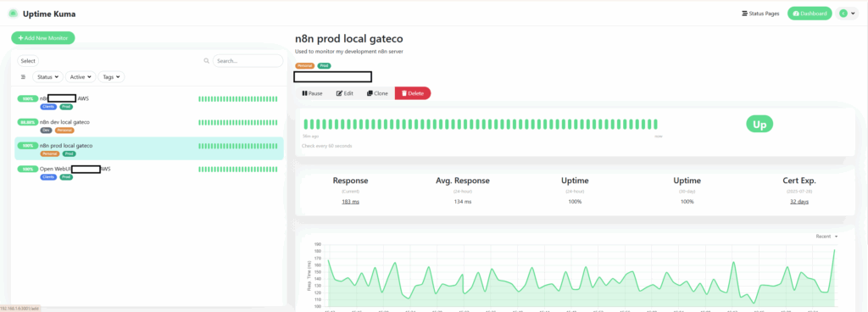Expand the Tags filter dropdown
The image size is (868, 312).
[111, 77]
